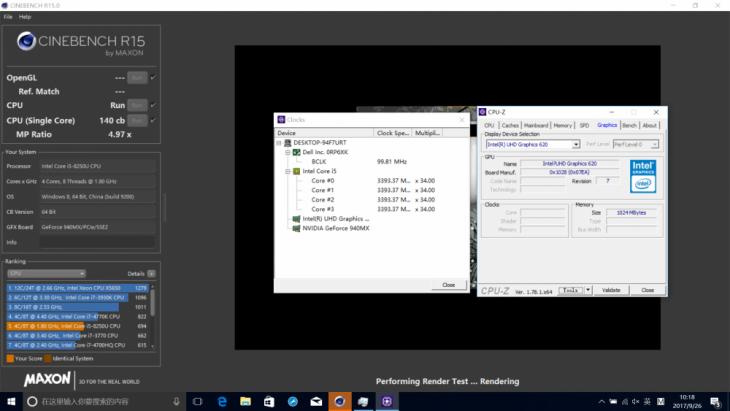
Task: Click the Multiplier column header
Action: pos(427,133)
